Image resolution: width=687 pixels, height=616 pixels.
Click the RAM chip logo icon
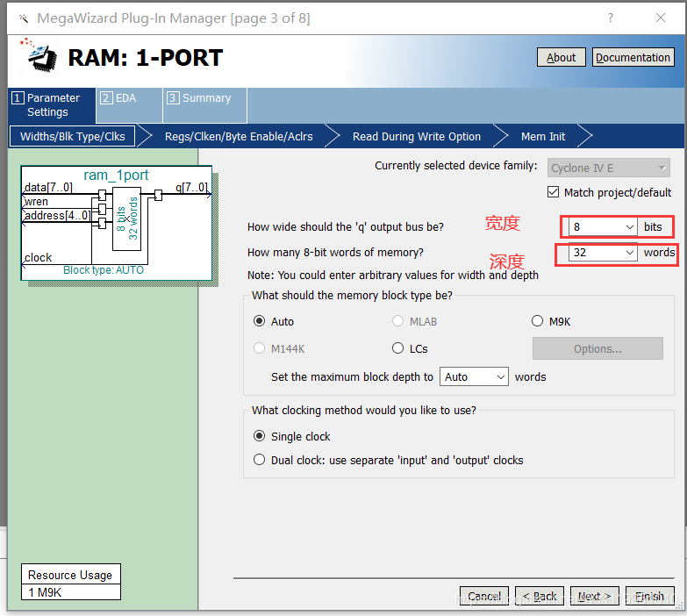point(39,55)
